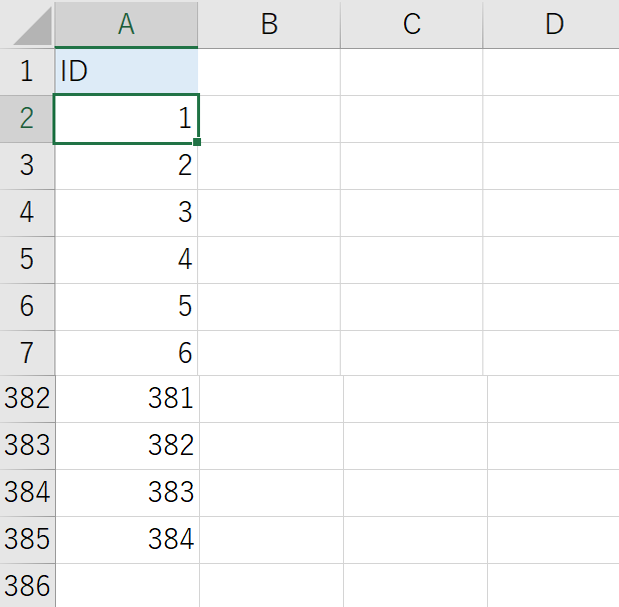Select column B header

coord(269,24)
